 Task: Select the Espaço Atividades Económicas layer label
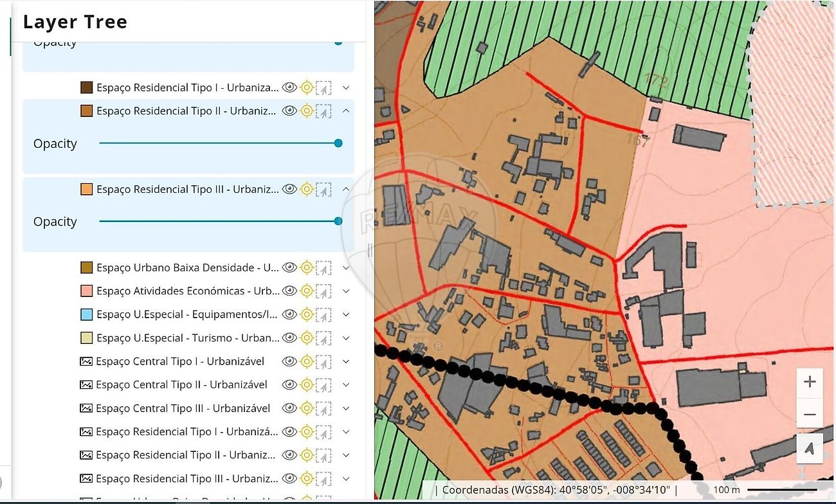point(188,291)
